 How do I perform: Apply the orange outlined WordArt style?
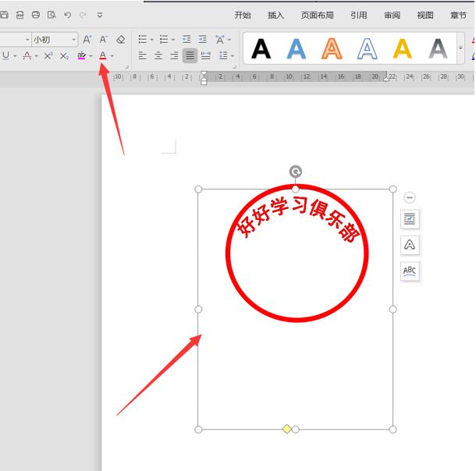pos(332,48)
